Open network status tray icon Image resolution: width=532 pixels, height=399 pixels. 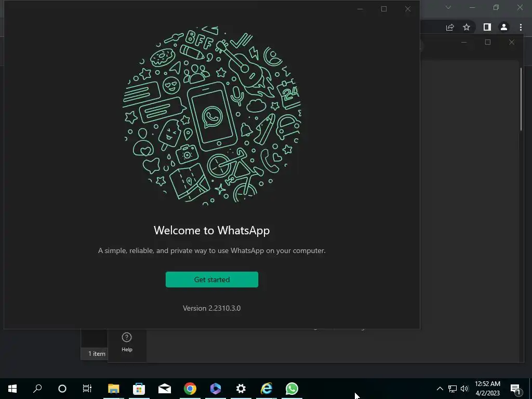(x=453, y=389)
